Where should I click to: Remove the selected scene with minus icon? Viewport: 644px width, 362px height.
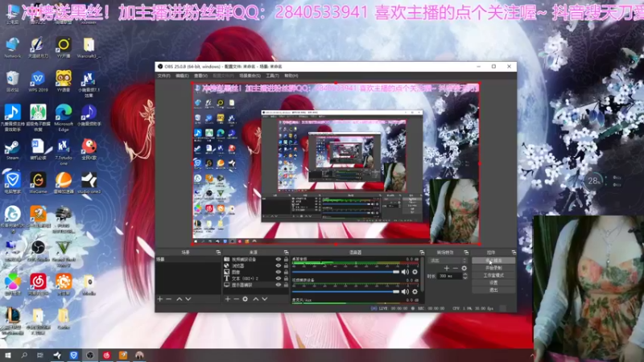pos(169,299)
